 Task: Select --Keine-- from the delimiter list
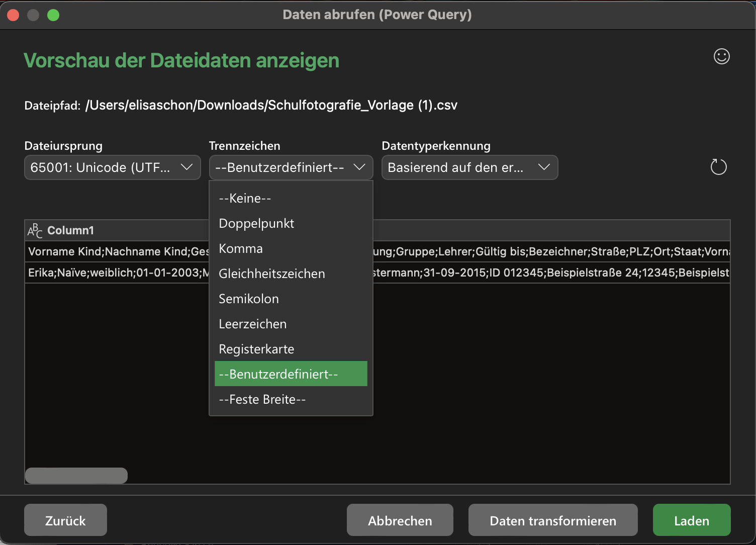(291, 198)
